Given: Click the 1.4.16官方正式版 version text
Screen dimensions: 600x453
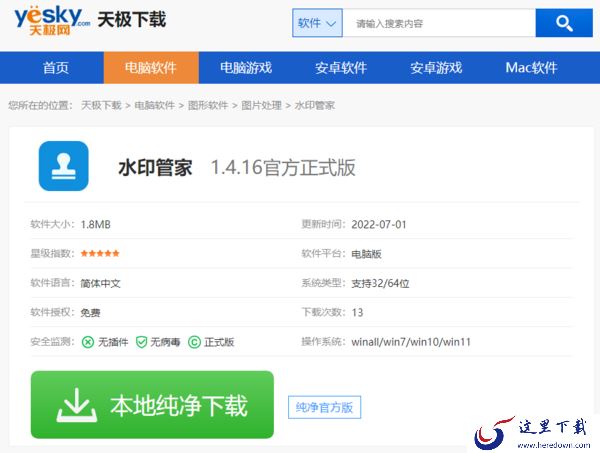Looking at the screenshot, I should [283, 168].
